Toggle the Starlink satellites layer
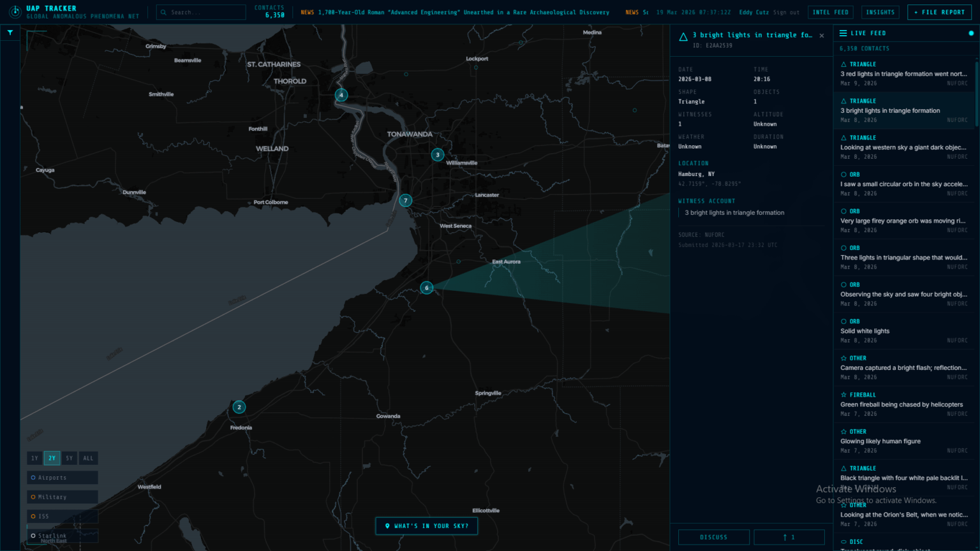This screenshot has height=551, width=980. pyautogui.click(x=62, y=535)
